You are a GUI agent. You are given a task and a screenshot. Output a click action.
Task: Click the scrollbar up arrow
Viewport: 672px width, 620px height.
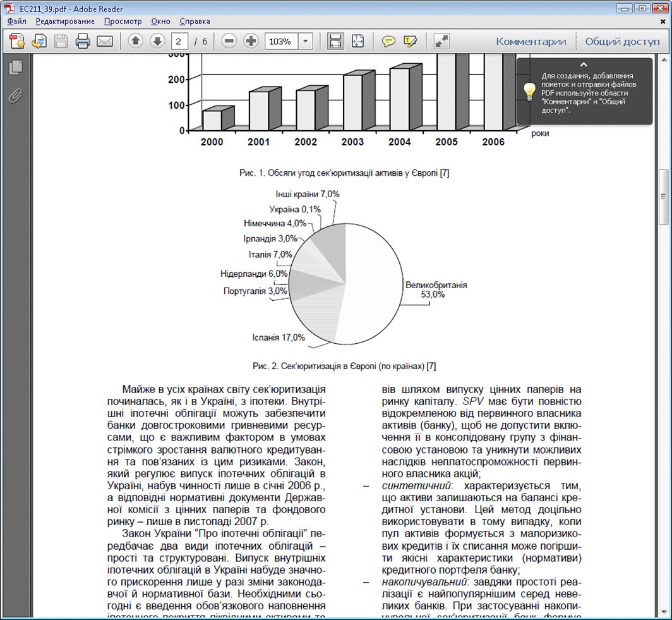coord(663,59)
